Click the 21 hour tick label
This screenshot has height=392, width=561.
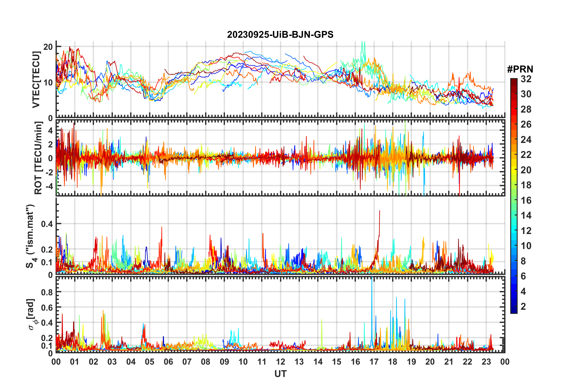449,362
